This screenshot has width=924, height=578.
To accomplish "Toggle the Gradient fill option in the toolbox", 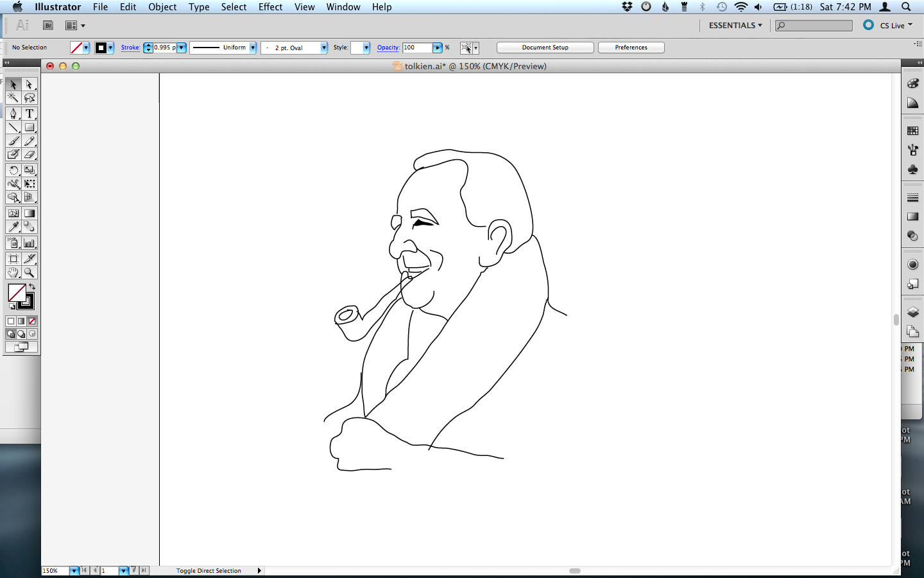I will [x=20, y=321].
